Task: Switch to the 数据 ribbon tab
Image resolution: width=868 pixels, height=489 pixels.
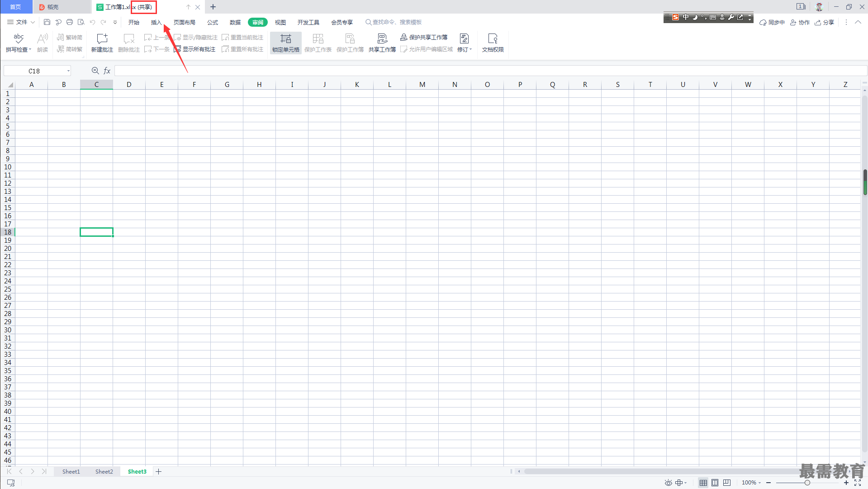Action: pyautogui.click(x=235, y=22)
